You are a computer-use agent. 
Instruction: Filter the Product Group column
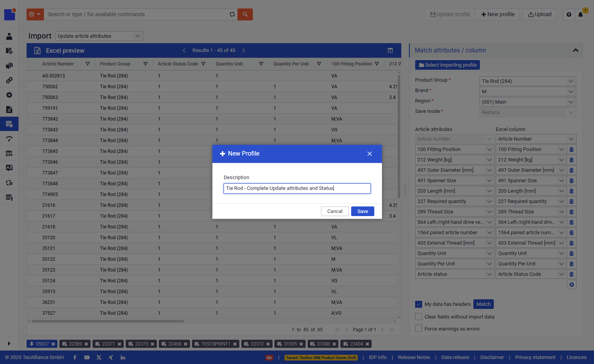pos(145,64)
